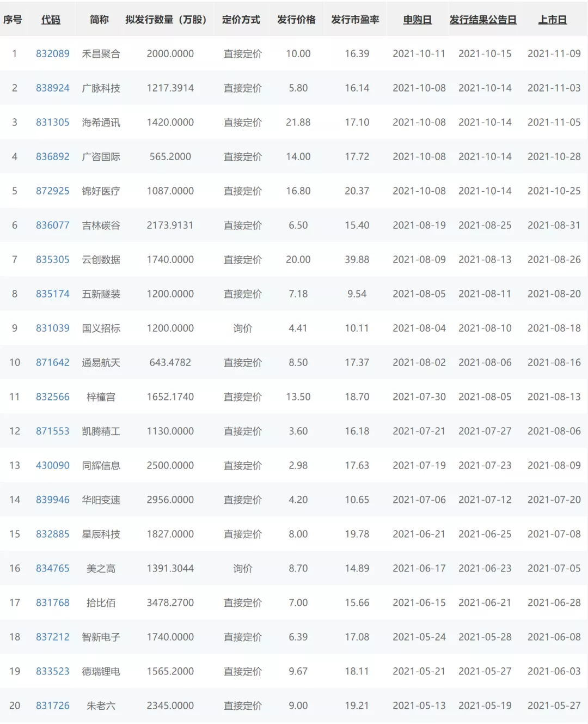588x724 pixels.
Task: Click the 申购日 column header
Action: 417,20
